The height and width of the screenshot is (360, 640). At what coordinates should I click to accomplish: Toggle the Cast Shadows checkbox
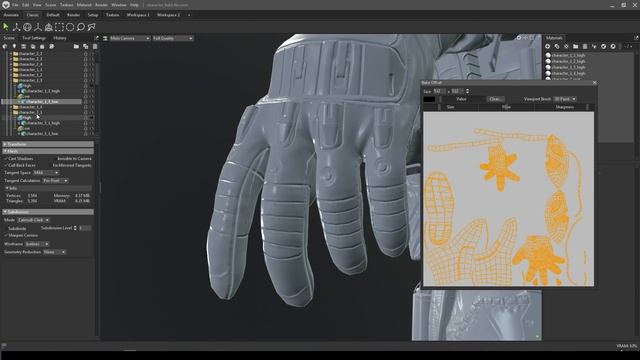coord(6,158)
